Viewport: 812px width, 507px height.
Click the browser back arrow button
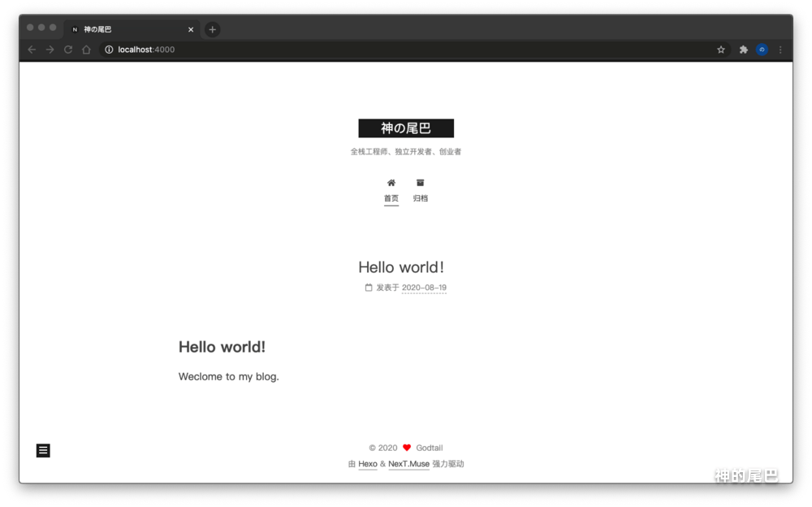(x=32, y=50)
